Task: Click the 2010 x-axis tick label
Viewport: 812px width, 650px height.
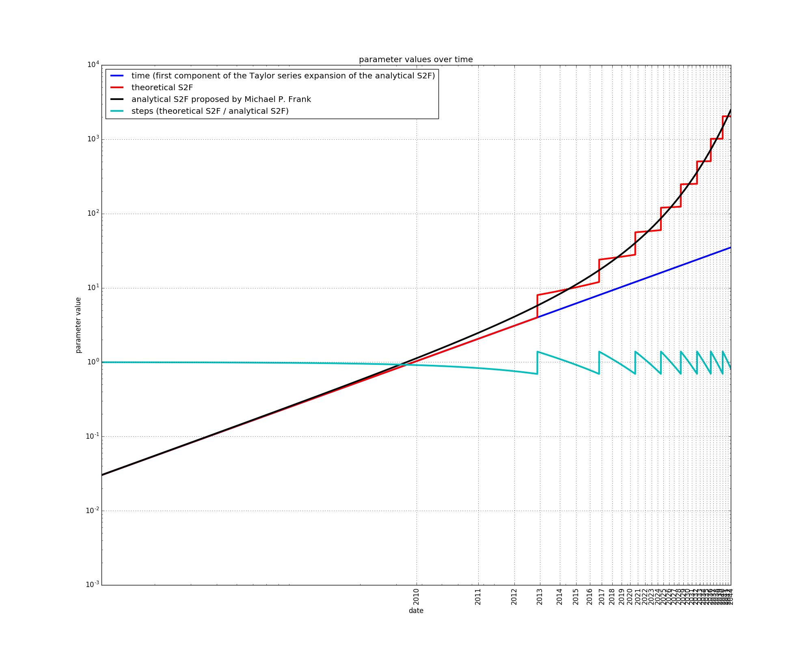Action: (x=416, y=596)
